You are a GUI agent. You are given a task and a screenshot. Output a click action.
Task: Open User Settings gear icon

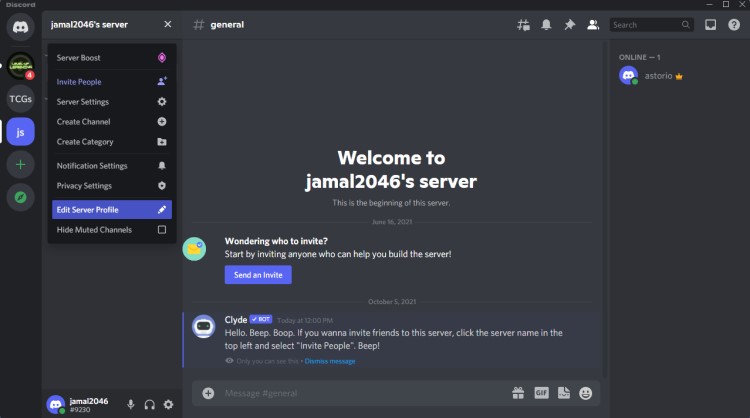coord(168,405)
